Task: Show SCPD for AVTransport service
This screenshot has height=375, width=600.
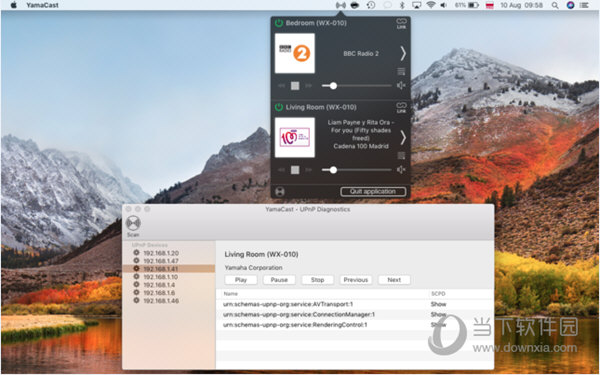Action: click(439, 304)
